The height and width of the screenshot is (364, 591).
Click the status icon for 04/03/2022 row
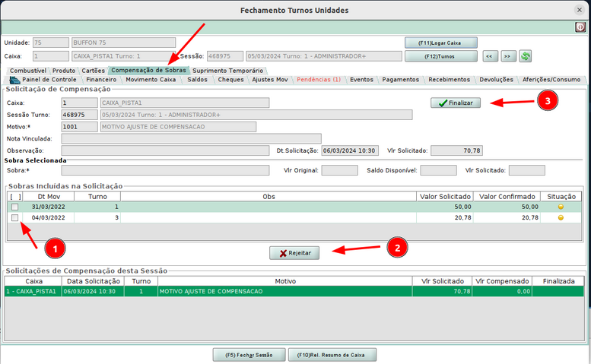[561, 218]
